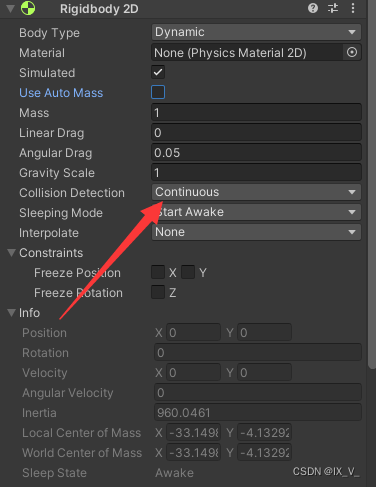Click the Mass input field
The height and width of the screenshot is (487, 376).
tap(256, 113)
